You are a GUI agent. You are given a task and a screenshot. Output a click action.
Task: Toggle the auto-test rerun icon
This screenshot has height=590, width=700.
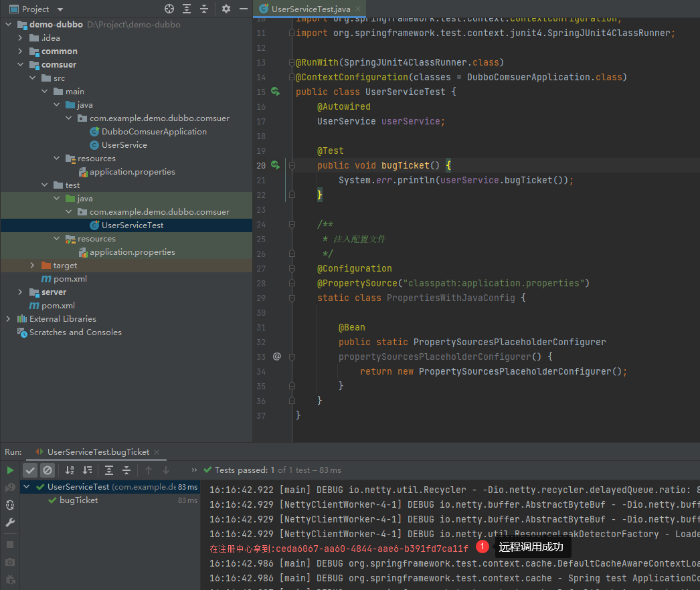tap(10, 504)
